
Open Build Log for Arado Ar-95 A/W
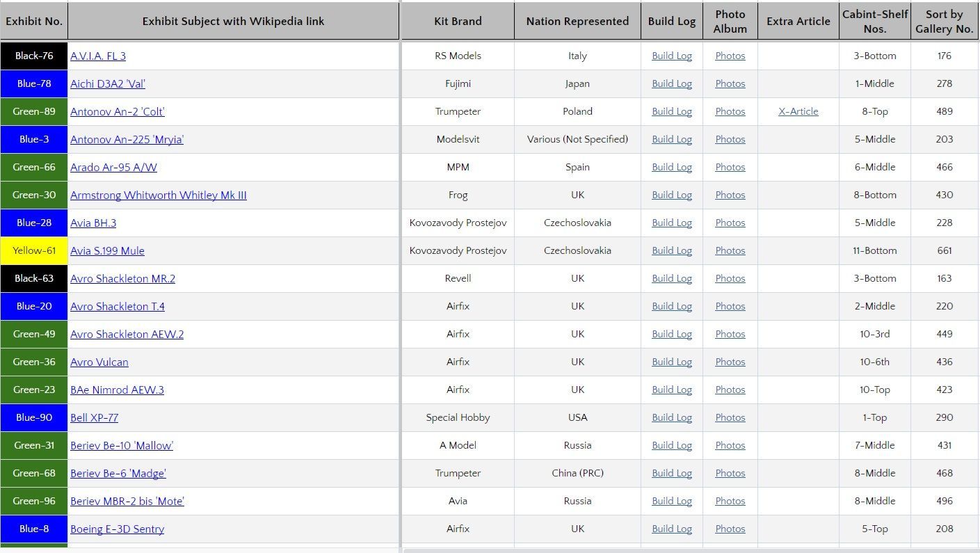[671, 167]
